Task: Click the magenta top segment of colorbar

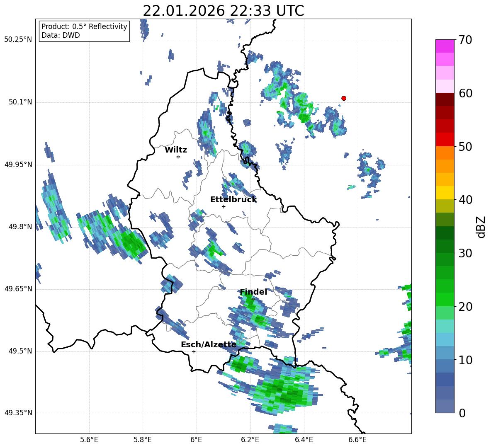Action: [x=445, y=46]
